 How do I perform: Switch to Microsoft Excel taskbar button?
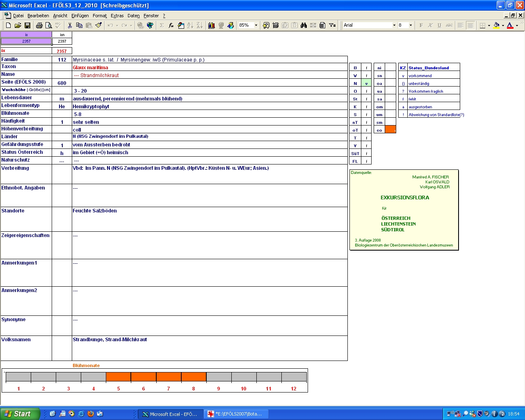click(x=170, y=414)
